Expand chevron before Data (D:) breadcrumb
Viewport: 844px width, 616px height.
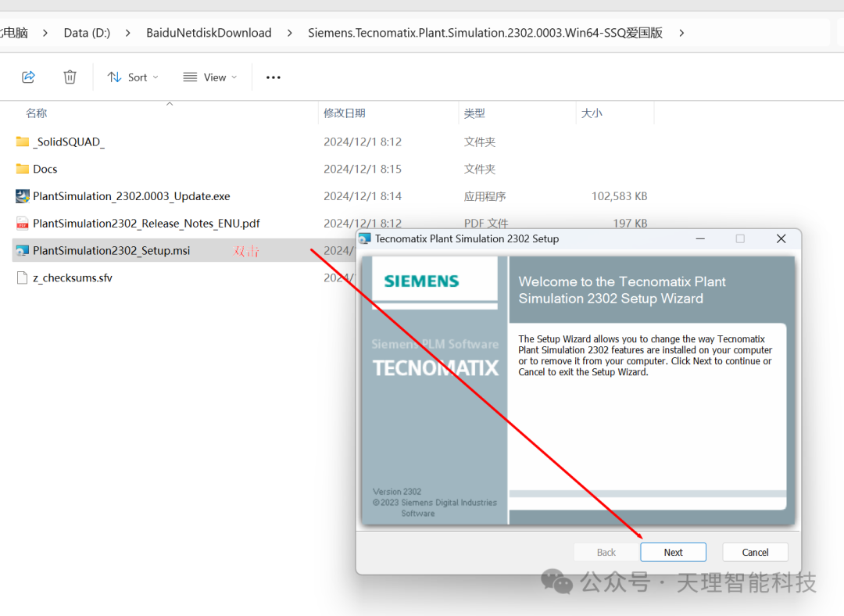(45, 33)
